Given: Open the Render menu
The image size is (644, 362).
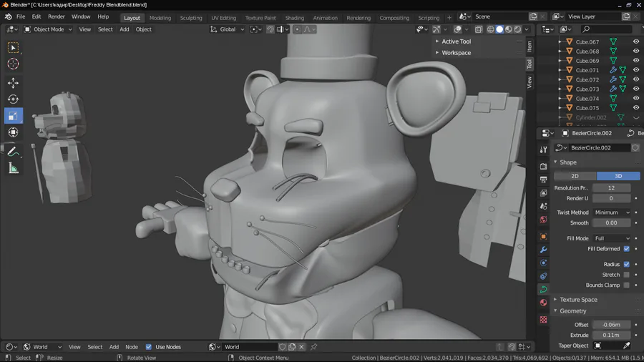Looking at the screenshot, I should pos(57,16).
